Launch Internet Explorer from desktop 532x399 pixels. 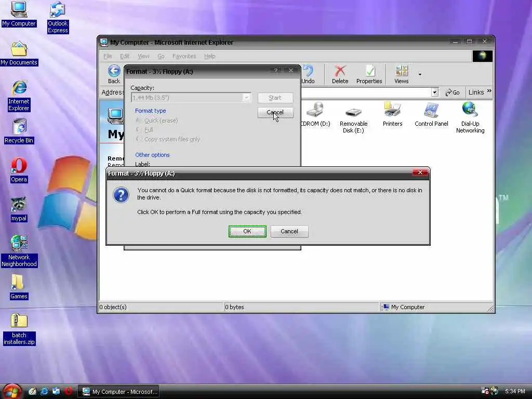[19, 96]
